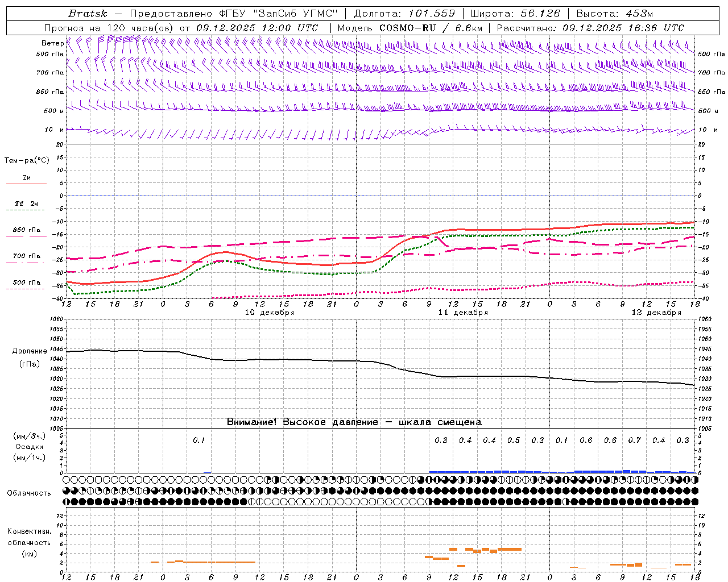Click the Внимание! Высокое давление warning text
The height and width of the screenshot is (582, 728).
(x=354, y=422)
